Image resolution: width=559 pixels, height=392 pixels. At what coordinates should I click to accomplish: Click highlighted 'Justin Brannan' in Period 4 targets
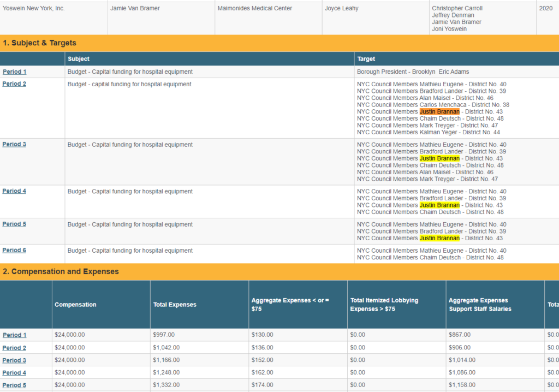click(x=439, y=205)
